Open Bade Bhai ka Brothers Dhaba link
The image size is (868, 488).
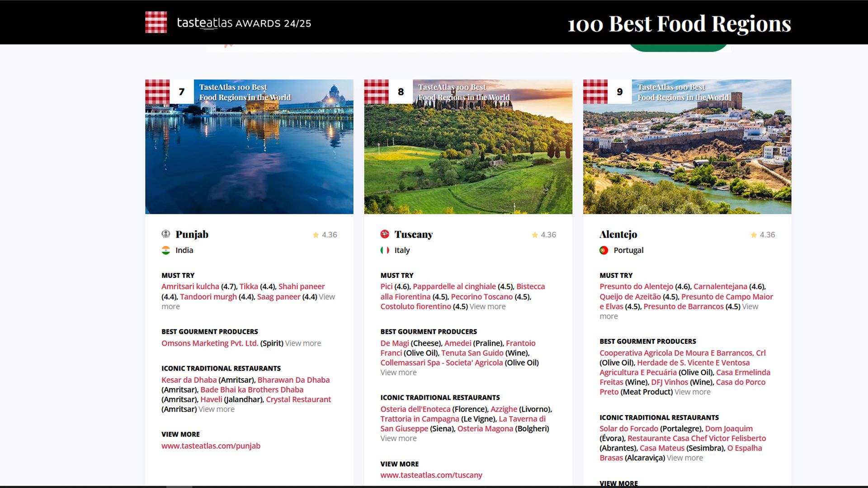click(252, 390)
